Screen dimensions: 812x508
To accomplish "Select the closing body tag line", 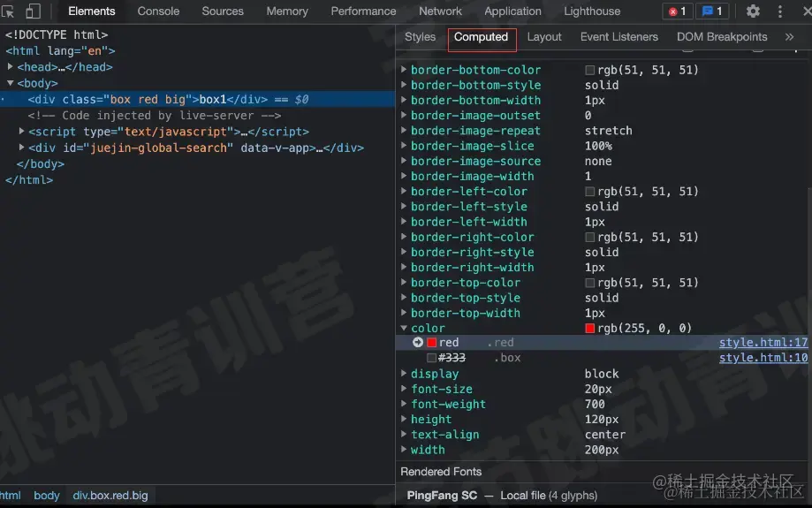I will point(41,163).
